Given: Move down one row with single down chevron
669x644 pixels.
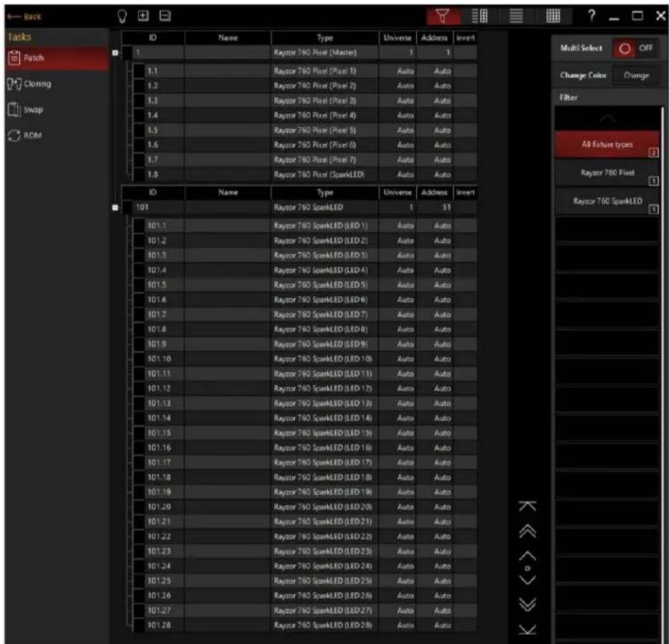Looking at the screenshot, I should point(528,580).
